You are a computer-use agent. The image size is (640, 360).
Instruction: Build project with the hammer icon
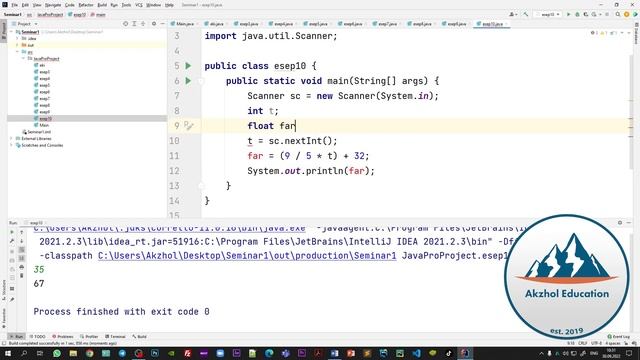point(526,14)
